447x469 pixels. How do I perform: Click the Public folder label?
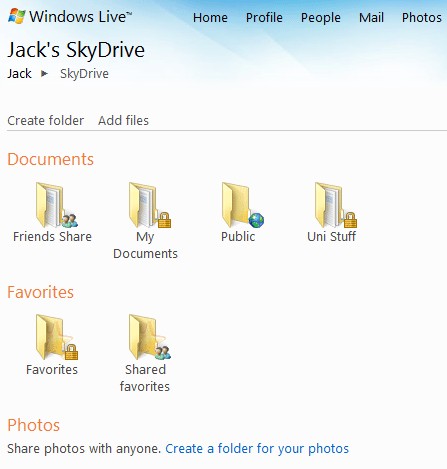pyautogui.click(x=238, y=236)
